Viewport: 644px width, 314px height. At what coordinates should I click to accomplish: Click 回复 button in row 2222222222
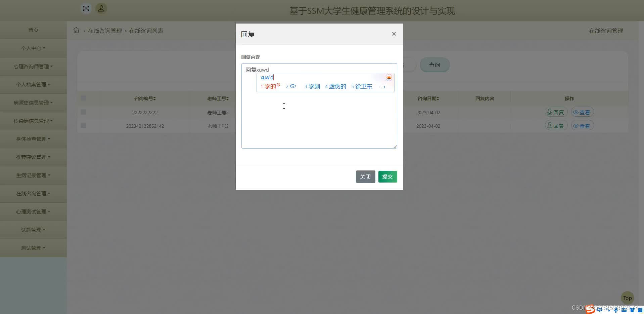pos(556,112)
